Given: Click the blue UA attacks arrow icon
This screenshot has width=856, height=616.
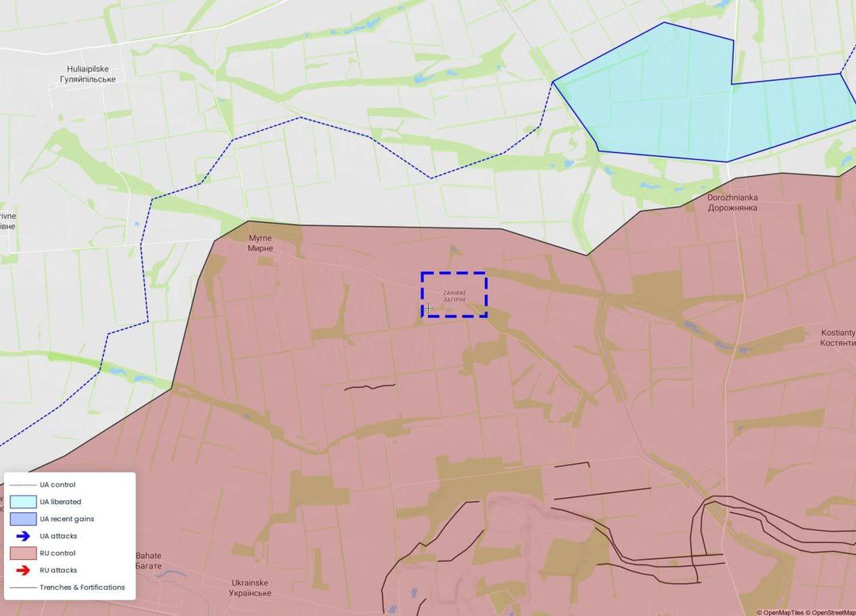Looking at the screenshot, I should coord(24,536).
